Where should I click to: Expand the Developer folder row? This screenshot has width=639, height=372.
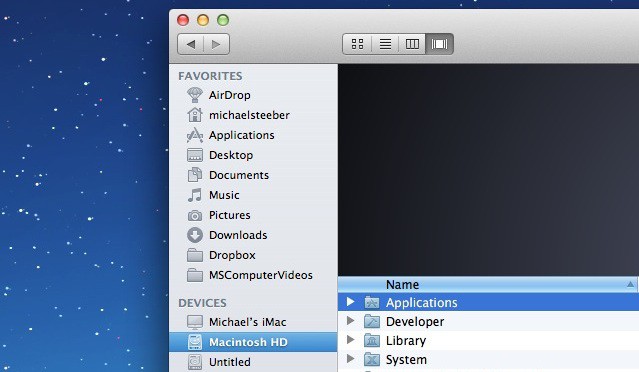350,321
